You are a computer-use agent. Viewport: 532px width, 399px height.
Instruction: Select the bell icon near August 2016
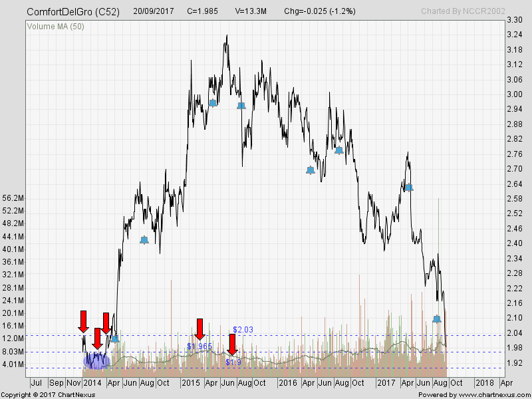(x=340, y=149)
